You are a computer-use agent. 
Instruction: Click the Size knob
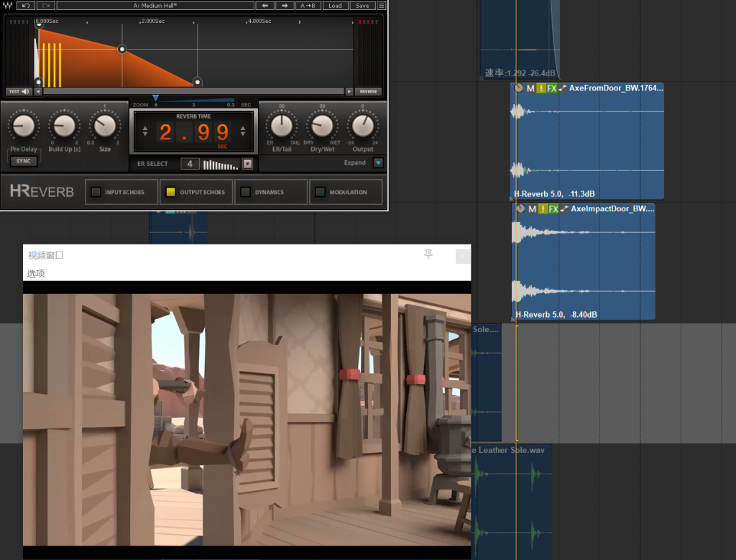pos(105,126)
